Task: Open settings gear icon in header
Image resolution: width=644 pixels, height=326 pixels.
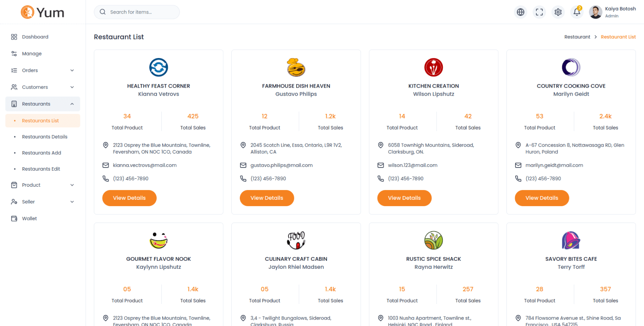Action: click(x=558, y=12)
